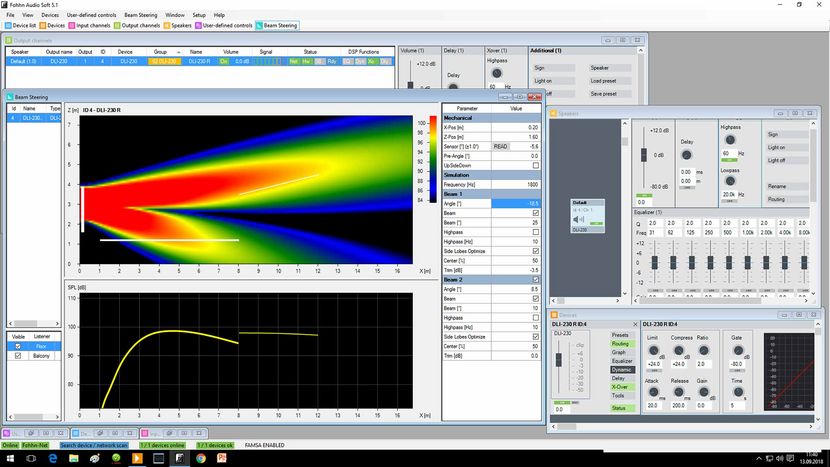Image resolution: width=830 pixels, height=467 pixels.
Task: Open the Setup menu
Action: [x=199, y=15]
